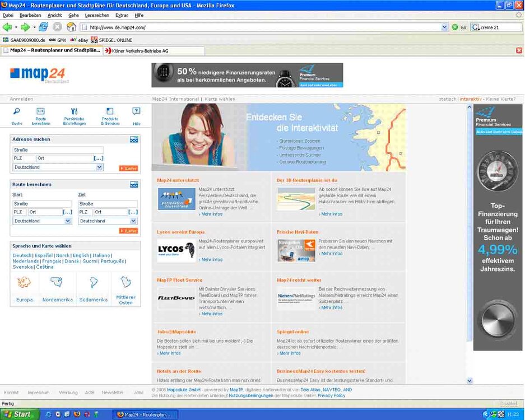Click the browser address bar URL field

coord(264,27)
